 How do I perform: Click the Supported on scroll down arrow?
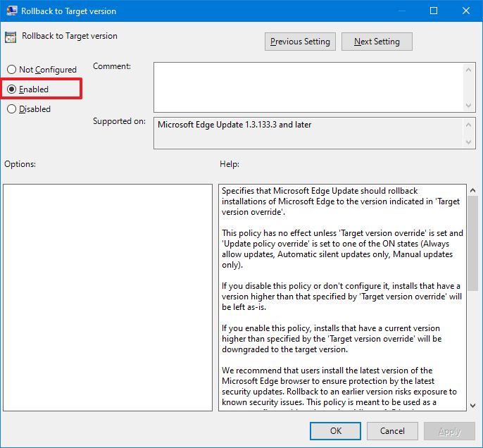pyautogui.click(x=470, y=142)
